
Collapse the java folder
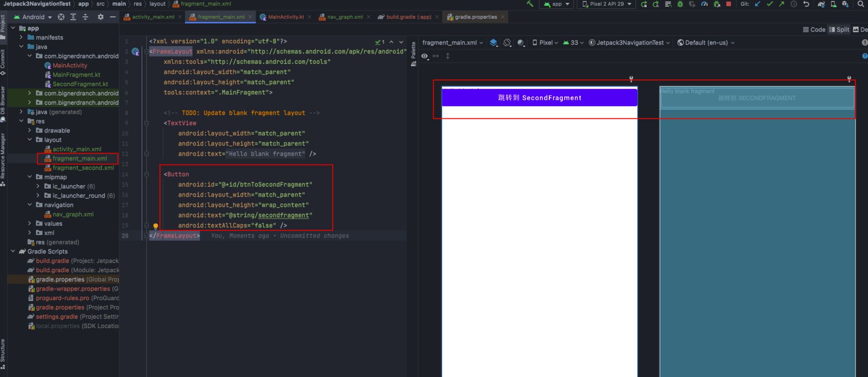pyautogui.click(x=21, y=47)
